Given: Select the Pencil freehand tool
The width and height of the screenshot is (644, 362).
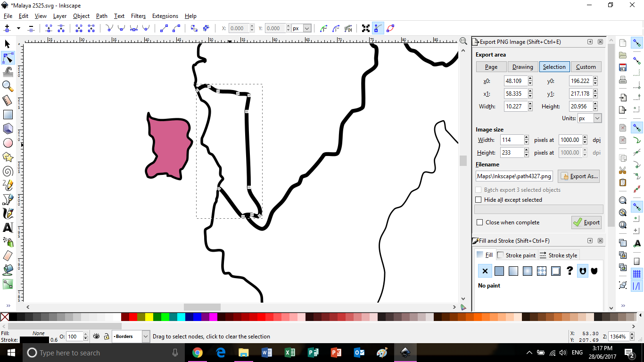Looking at the screenshot, I should [x=8, y=185].
